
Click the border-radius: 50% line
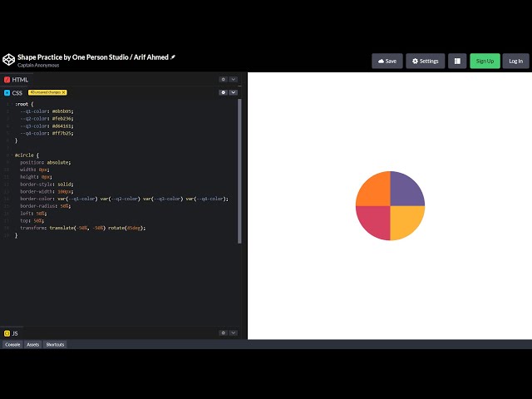(46, 206)
